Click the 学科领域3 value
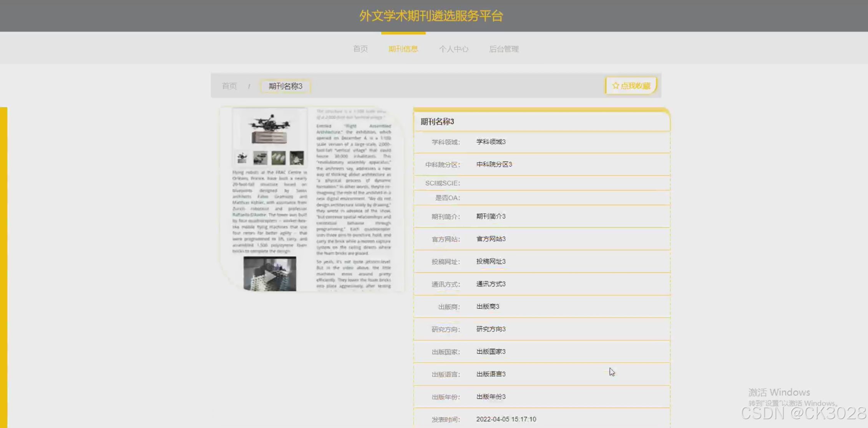Screen dimensions: 868x428 491,142
